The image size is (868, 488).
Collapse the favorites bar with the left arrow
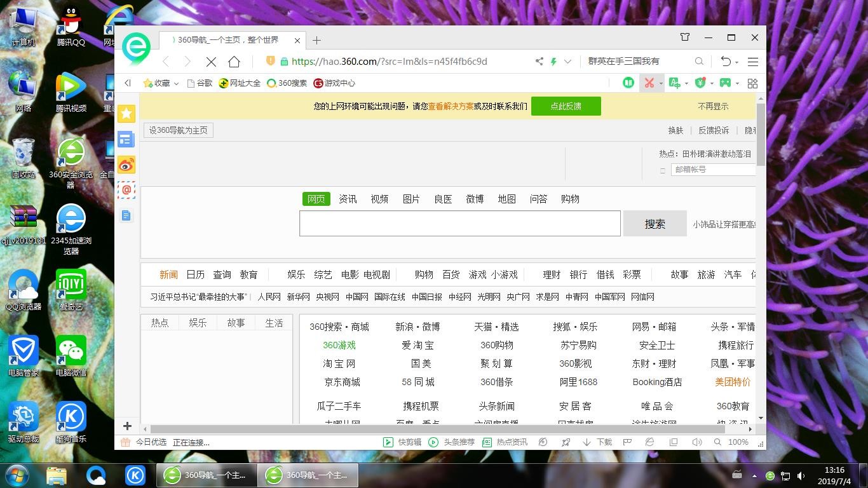point(128,83)
